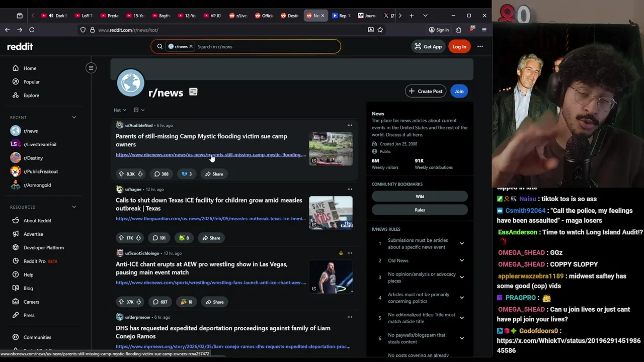Screen dimensions: 644x362
Task: Give award on AEW wrestling post
Action: (187, 302)
